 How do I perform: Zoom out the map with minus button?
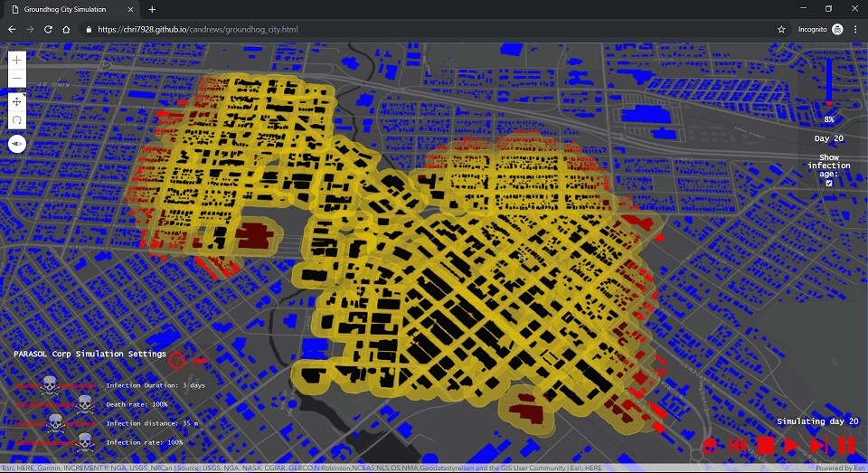click(x=16, y=78)
